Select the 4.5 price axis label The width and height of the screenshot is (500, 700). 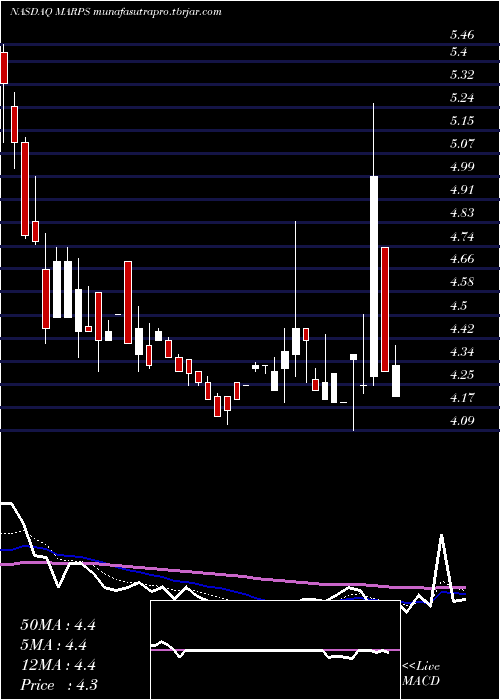pos(458,306)
